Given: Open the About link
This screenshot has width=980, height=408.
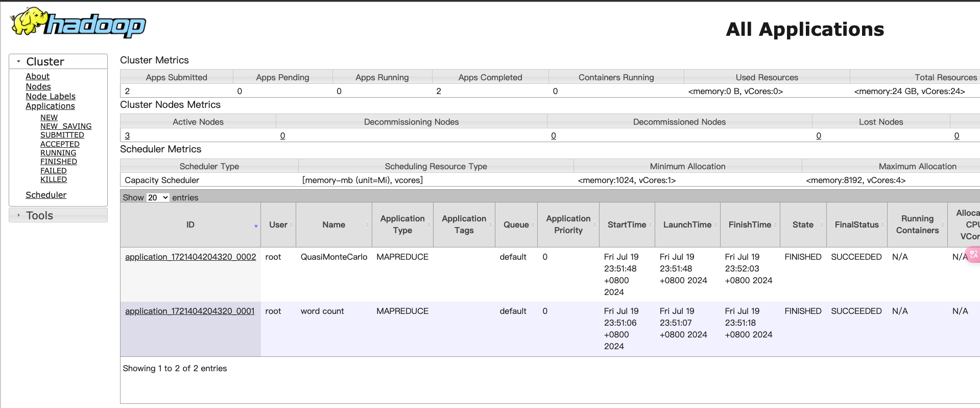Looking at the screenshot, I should (x=38, y=76).
